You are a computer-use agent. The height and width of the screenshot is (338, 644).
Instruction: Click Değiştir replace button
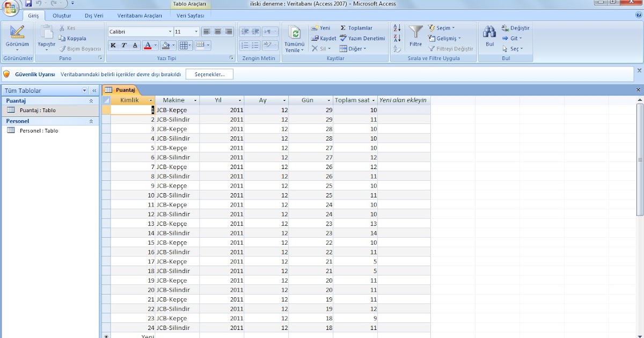(515, 28)
